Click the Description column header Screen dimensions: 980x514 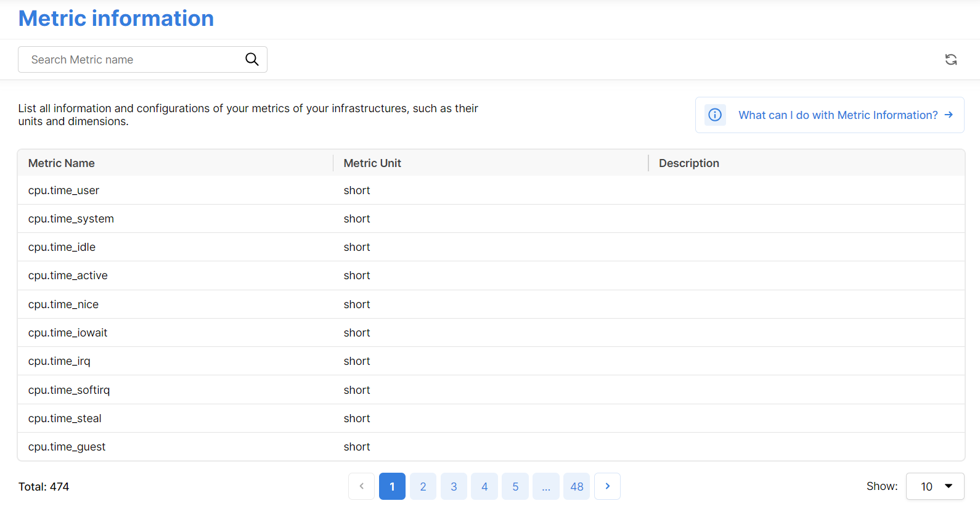coord(688,163)
